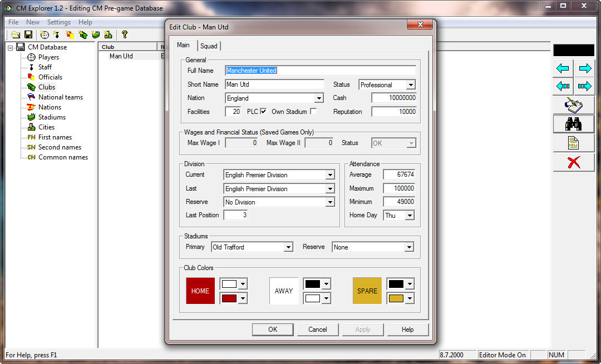Click the new player toolbar icon
Image resolution: width=601 pixels, height=364 pixels.
[45, 35]
